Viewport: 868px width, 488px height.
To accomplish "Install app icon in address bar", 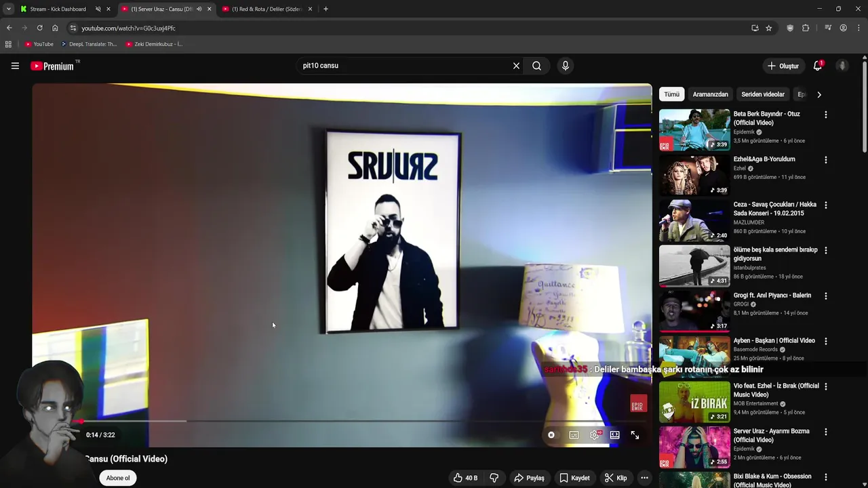I will click(x=755, y=28).
